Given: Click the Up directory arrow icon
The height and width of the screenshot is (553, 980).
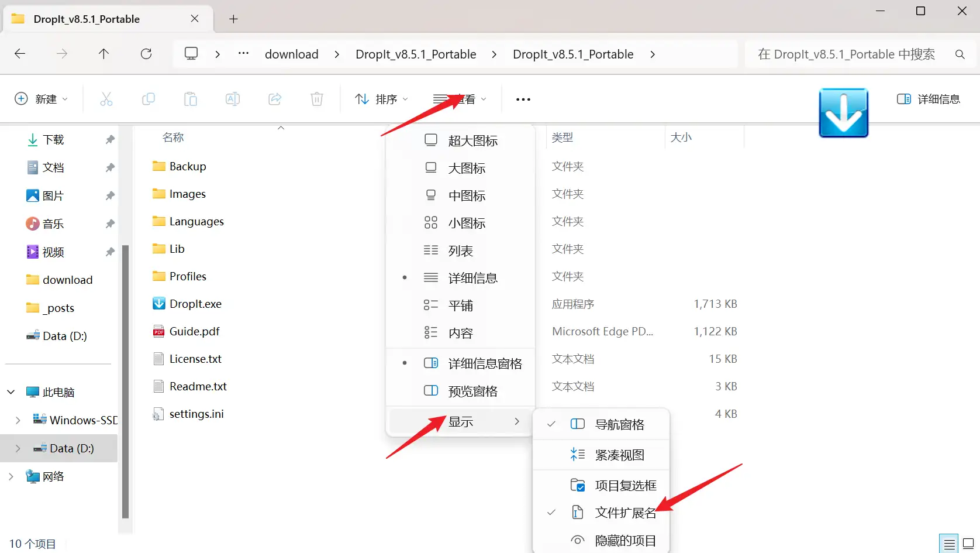Looking at the screenshot, I should click(103, 54).
